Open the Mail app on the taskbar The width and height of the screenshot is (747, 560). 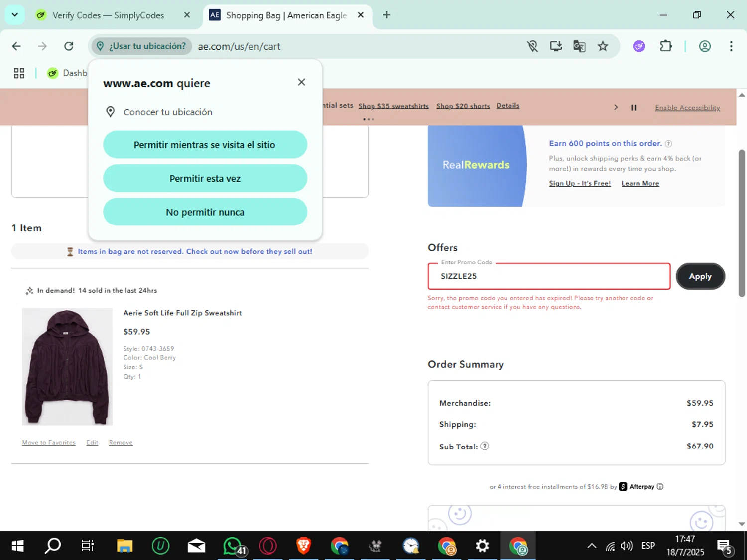196,546
